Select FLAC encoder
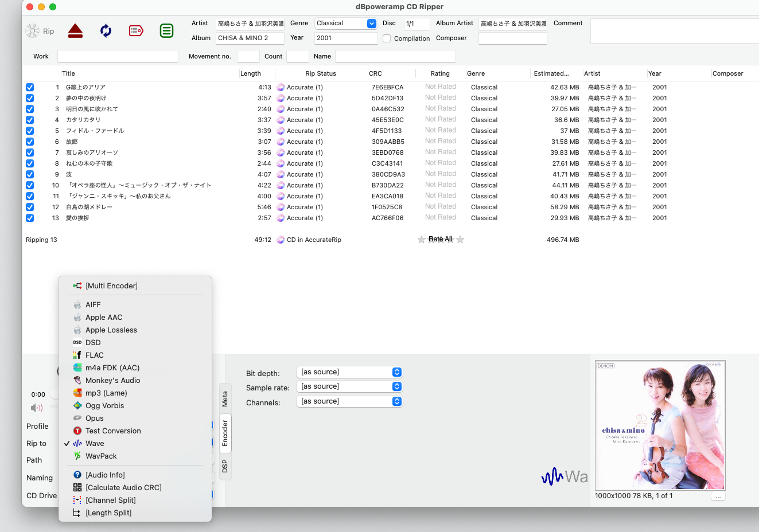The width and height of the screenshot is (759, 532). click(135, 355)
